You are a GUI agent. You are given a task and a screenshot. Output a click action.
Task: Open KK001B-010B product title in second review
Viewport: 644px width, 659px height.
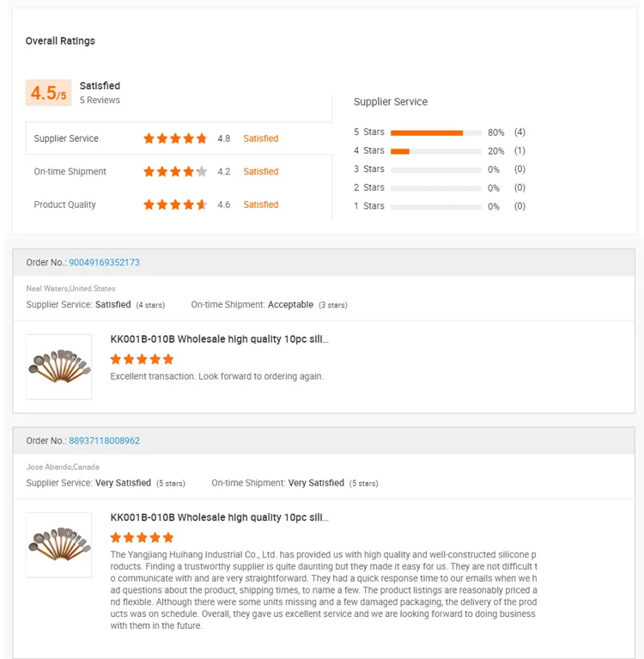[x=219, y=518]
